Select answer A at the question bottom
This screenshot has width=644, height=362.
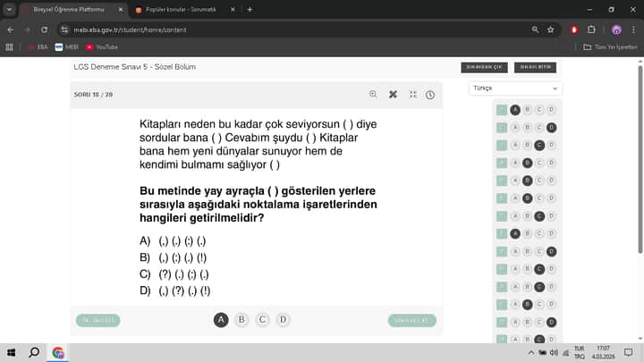[221, 320]
